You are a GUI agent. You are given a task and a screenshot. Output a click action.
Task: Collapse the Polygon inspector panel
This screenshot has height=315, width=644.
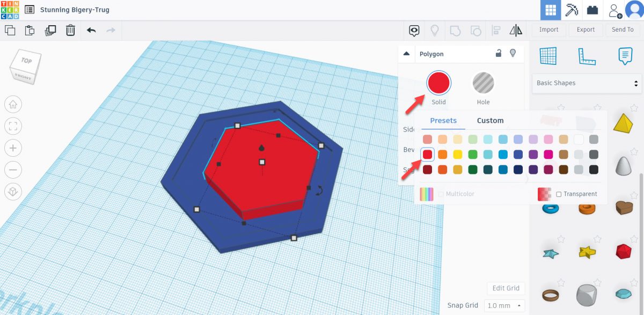pyautogui.click(x=406, y=54)
